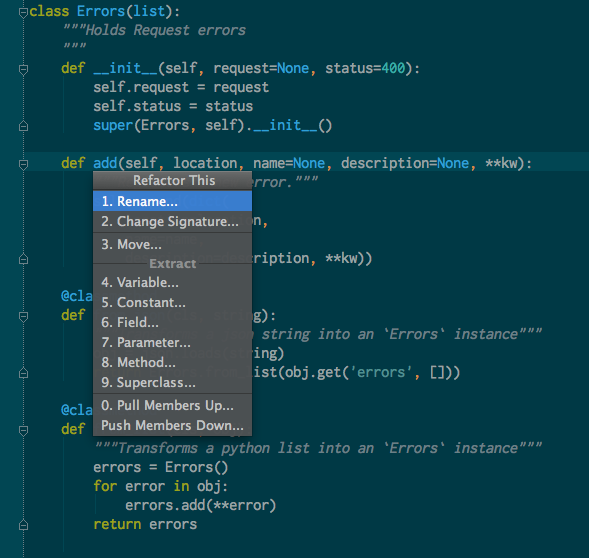Viewport: 589px width, 558px height.
Task: Click fold marker beside second classmethod def
Action: tap(23, 430)
